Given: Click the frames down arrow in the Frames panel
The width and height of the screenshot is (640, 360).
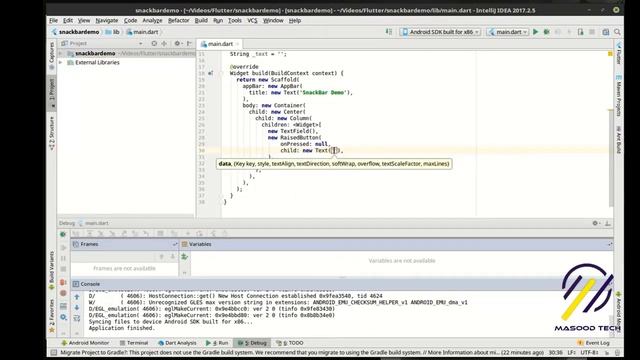Looking at the screenshot, I should pyautogui.click(x=173, y=257).
